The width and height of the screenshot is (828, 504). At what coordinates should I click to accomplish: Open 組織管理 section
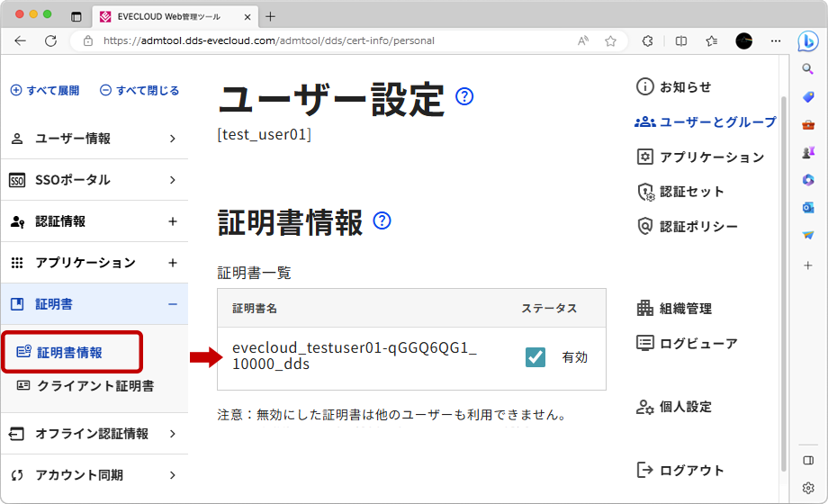point(685,309)
